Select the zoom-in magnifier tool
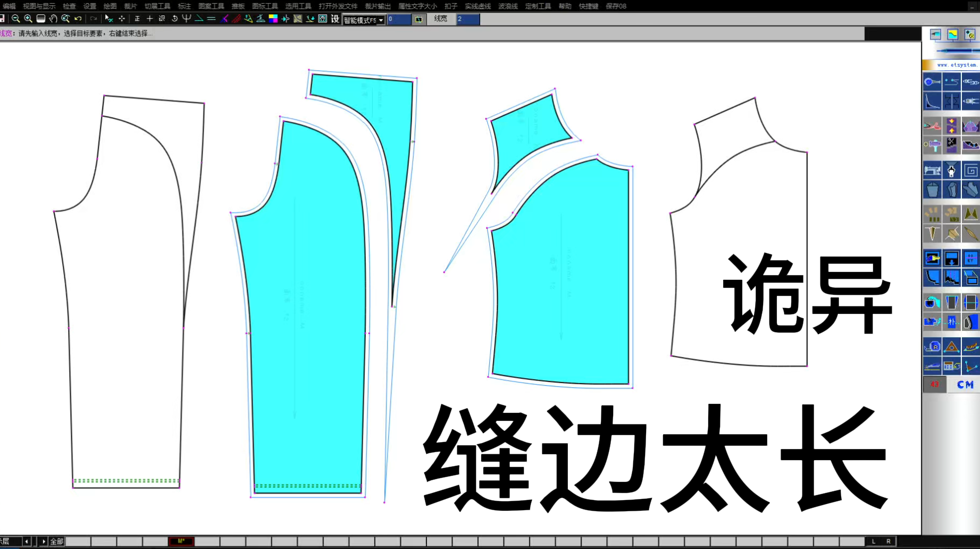Viewport: 980px width, 549px height. click(28, 19)
